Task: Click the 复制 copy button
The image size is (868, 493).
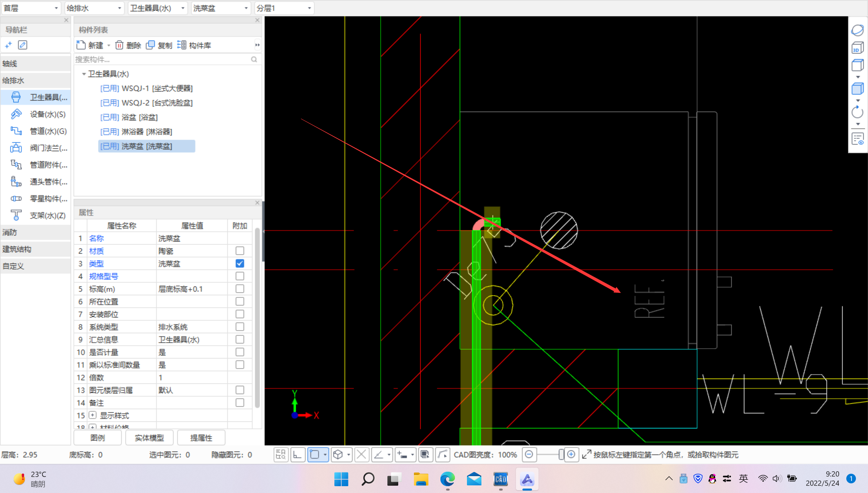Action: 159,45
